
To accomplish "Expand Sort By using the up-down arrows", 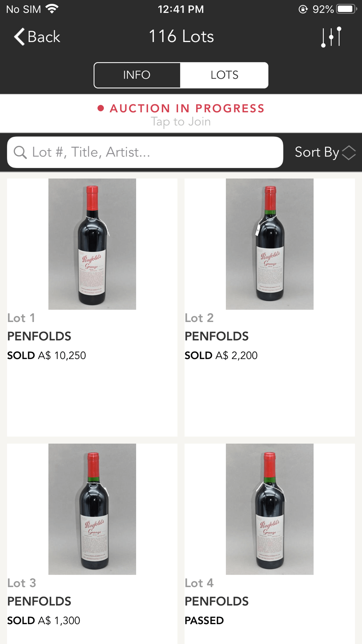I will click(349, 152).
